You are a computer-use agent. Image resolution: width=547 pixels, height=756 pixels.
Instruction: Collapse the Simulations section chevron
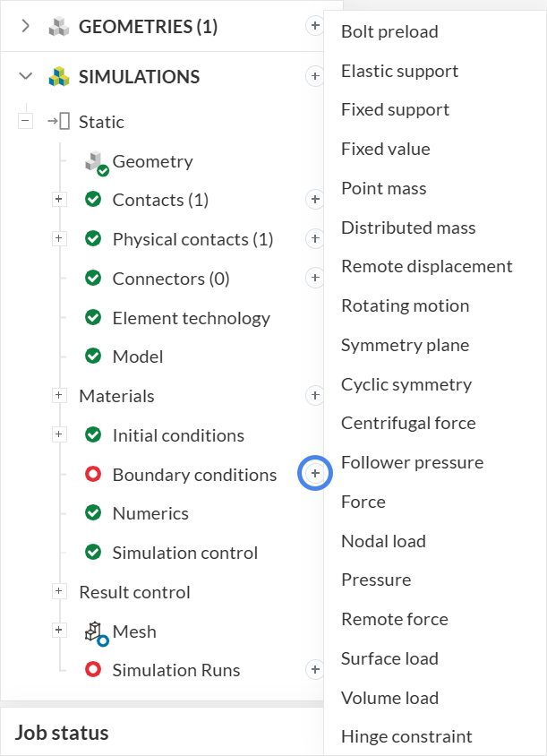point(26,77)
